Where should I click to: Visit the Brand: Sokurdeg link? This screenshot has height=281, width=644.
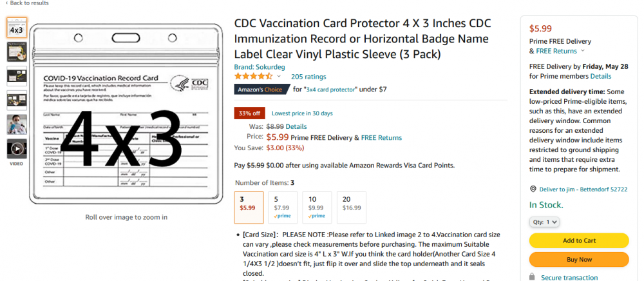click(260, 67)
